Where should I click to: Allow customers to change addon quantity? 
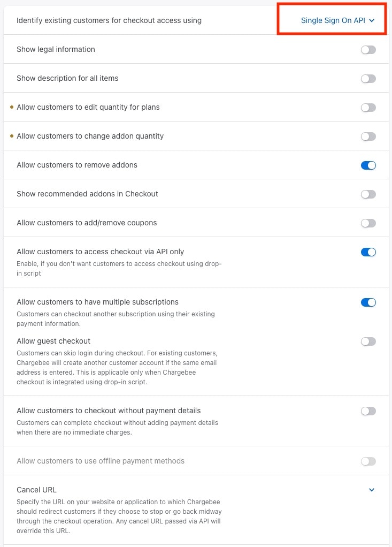coord(368,136)
